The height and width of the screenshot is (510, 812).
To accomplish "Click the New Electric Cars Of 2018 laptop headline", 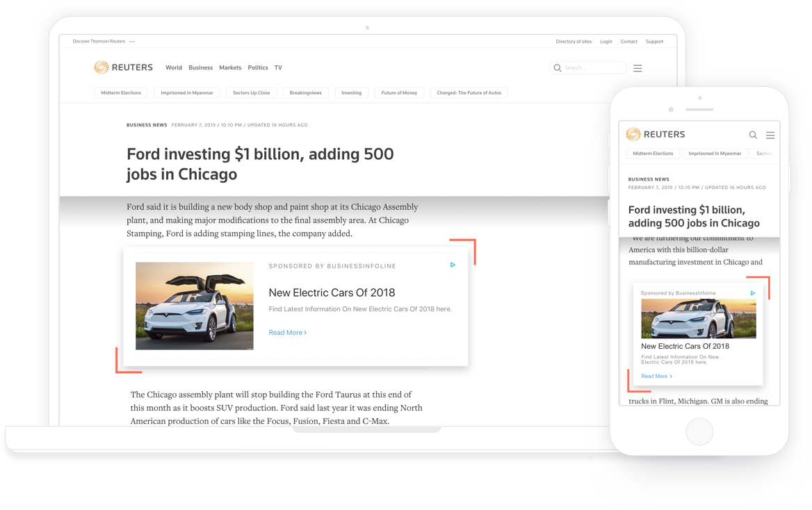I will (x=332, y=293).
